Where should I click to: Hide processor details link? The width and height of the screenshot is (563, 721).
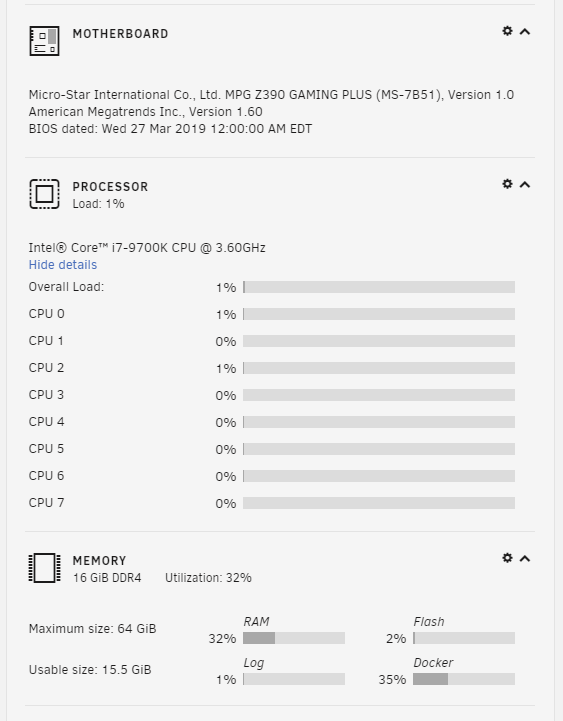pyautogui.click(x=63, y=265)
